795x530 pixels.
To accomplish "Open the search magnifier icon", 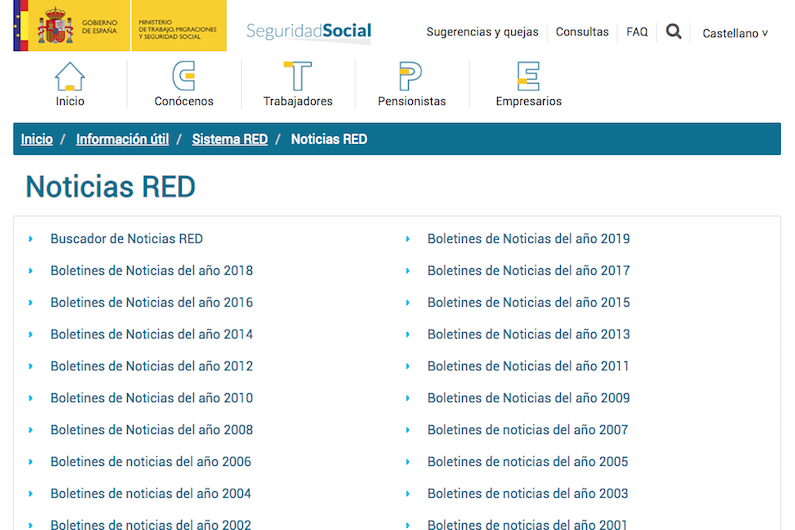I will [674, 32].
